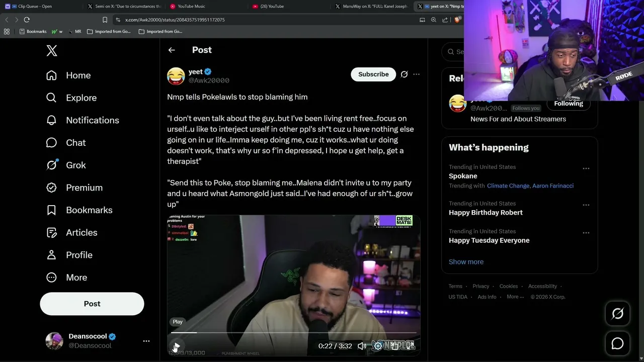The image size is (644, 362).
Task: Open the MR bookmark
Action: tap(74, 31)
